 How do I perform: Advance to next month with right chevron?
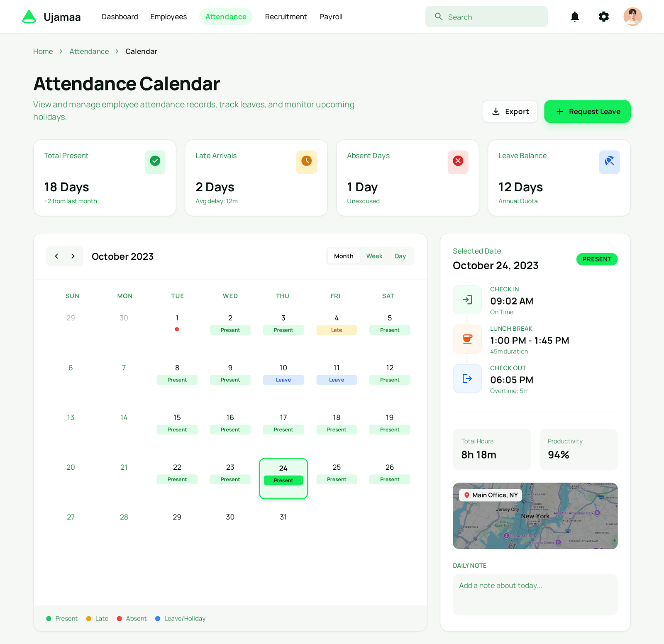tap(73, 256)
